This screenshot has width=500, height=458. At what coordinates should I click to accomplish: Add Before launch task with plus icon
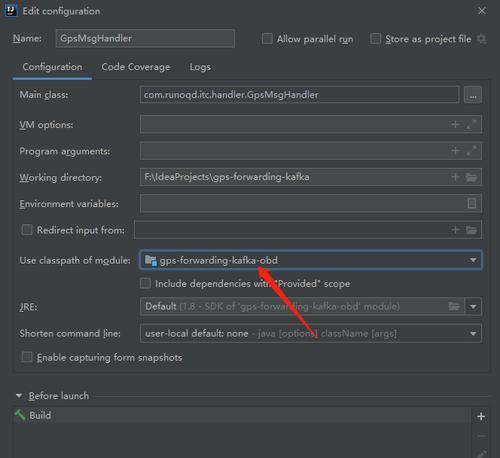point(481,416)
